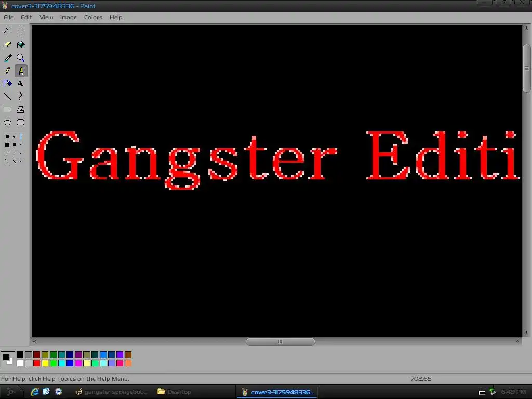Screen dimensions: 532x399
Task: Click the horizontal scrollbar right arrow
Action: pyautogui.click(x=517, y=342)
